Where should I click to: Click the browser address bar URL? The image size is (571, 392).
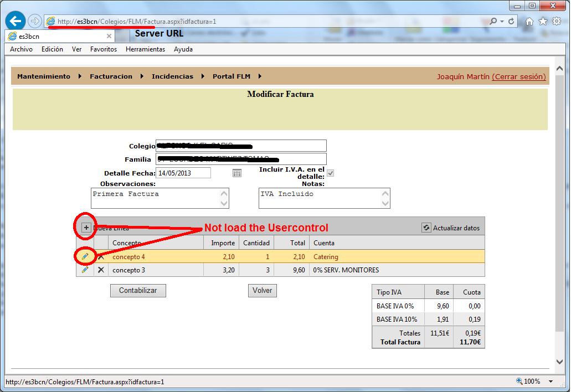pyautogui.click(x=137, y=22)
